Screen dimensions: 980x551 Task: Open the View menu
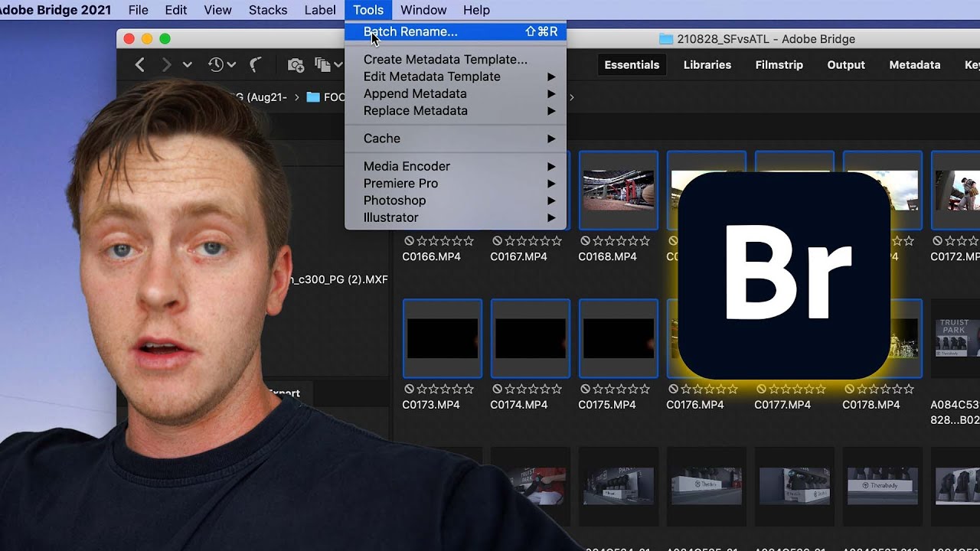(217, 10)
